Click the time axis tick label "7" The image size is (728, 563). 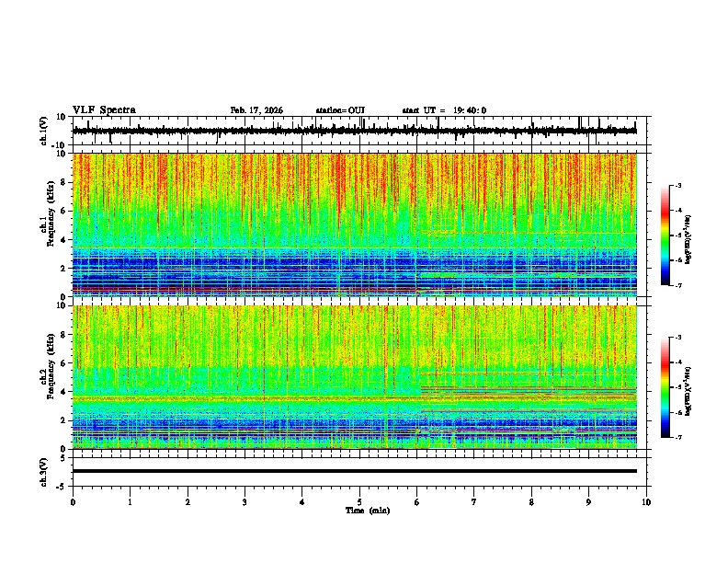tap(474, 502)
